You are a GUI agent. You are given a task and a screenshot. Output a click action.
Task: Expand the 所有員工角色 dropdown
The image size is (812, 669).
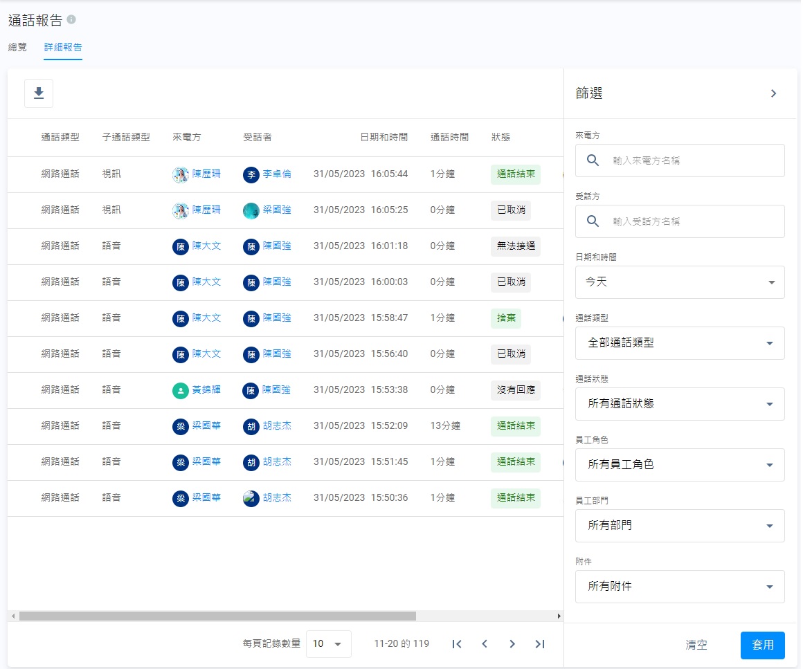(680, 465)
